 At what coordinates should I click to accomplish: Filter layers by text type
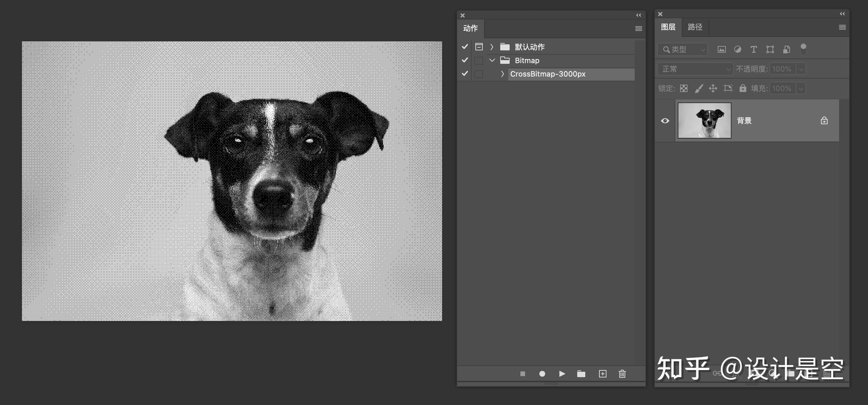[x=754, y=49]
